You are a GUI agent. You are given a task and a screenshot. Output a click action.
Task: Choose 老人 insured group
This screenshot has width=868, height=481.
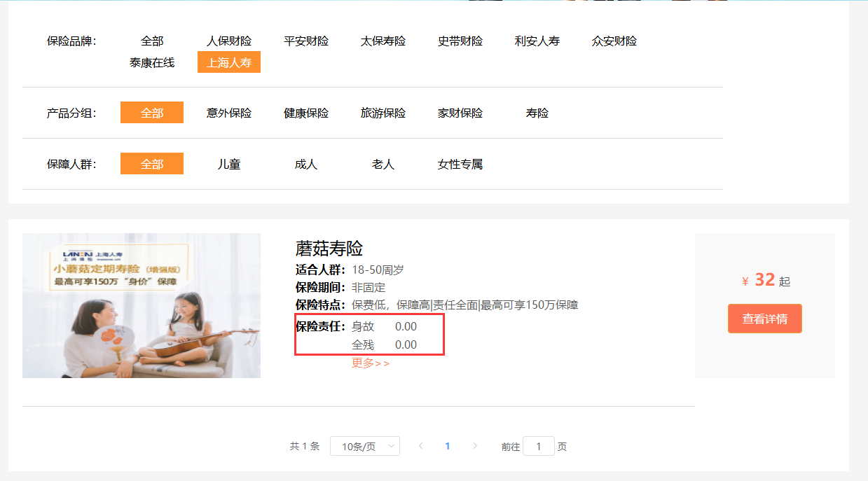[383, 164]
